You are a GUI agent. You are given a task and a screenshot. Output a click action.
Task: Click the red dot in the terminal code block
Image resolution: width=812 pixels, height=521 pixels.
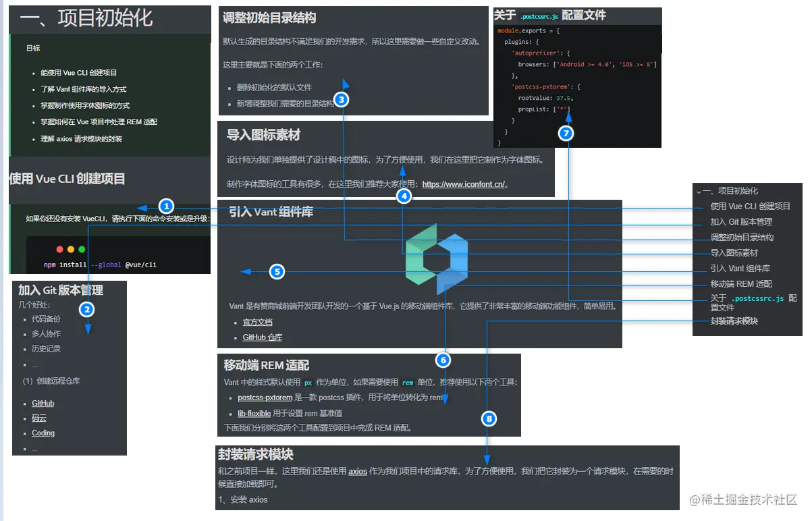60,249
